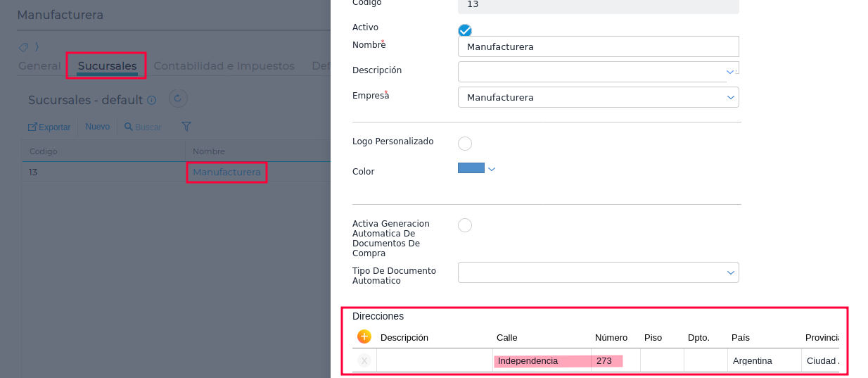Image resolution: width=868 pixels, height=378 pixels.
Task: Click the Nombre input field
Action: (598, 46)
